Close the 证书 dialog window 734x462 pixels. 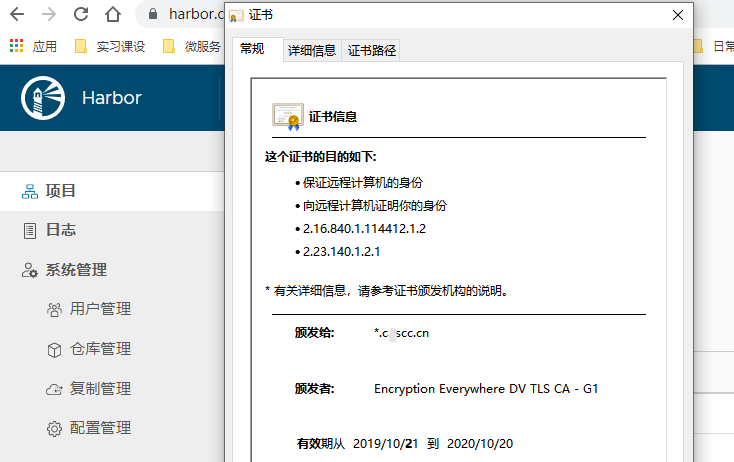pyautogui.click(x=677, y=15)
